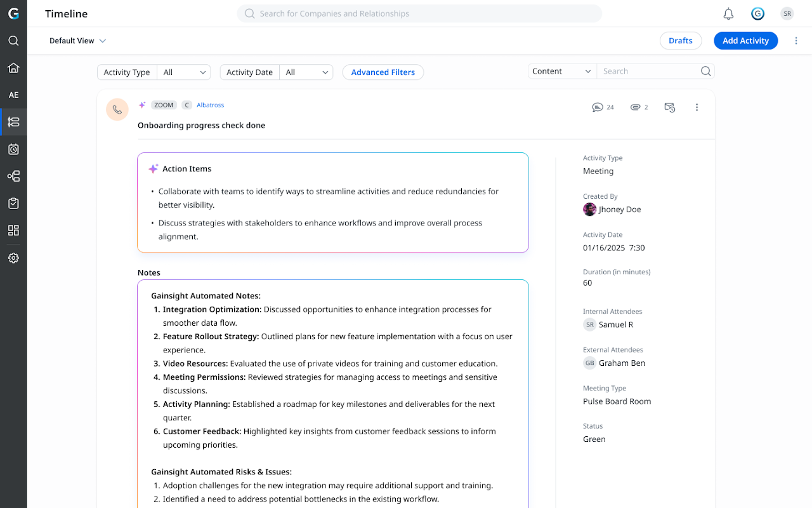Open the Albatross company link
The image size is (812, 508).
pos(210,105)
